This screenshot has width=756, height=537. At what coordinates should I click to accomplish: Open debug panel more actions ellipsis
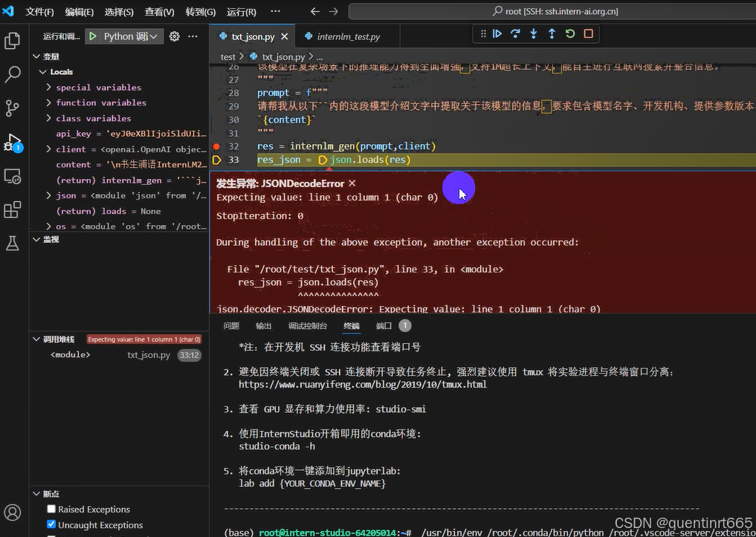pyautogui.click(x=193, y=36)
